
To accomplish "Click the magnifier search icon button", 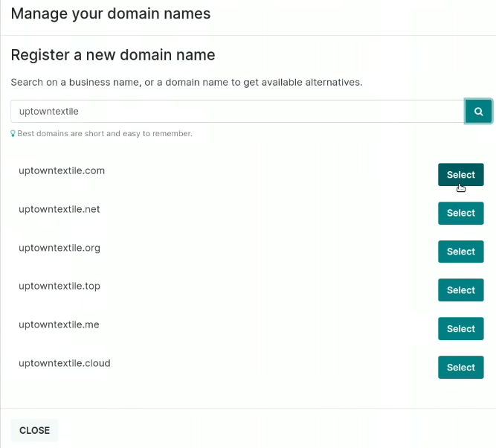I will 478,112.
